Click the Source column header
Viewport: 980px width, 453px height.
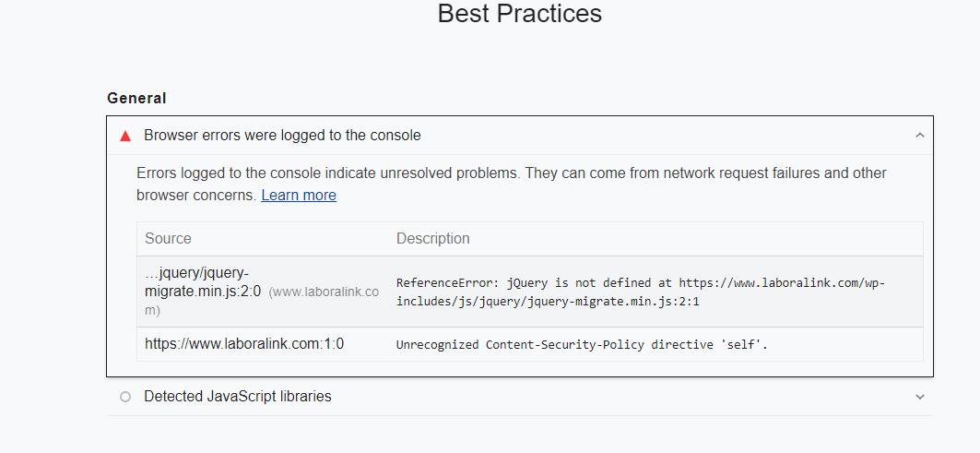click(x=168, y=238)
